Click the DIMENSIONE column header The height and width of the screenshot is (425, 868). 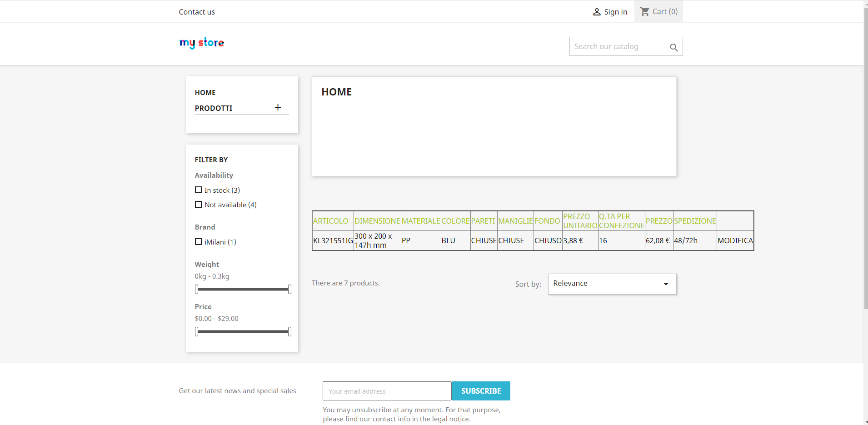[x=377, y=221]
